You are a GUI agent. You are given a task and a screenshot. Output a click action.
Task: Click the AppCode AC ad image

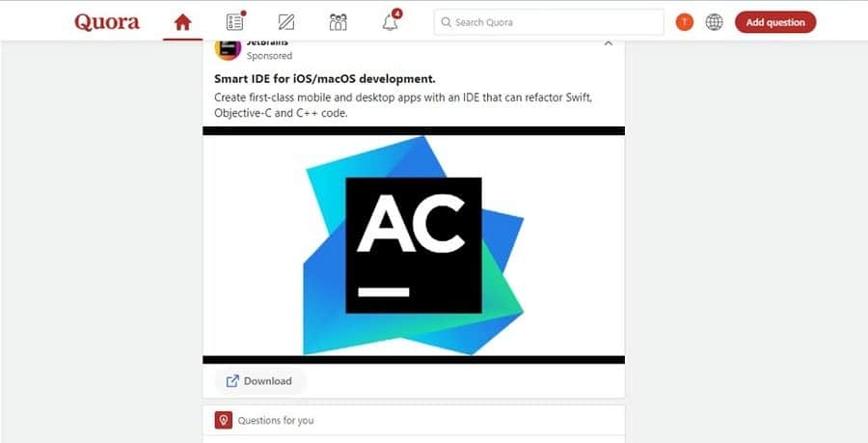click(414, 245)
